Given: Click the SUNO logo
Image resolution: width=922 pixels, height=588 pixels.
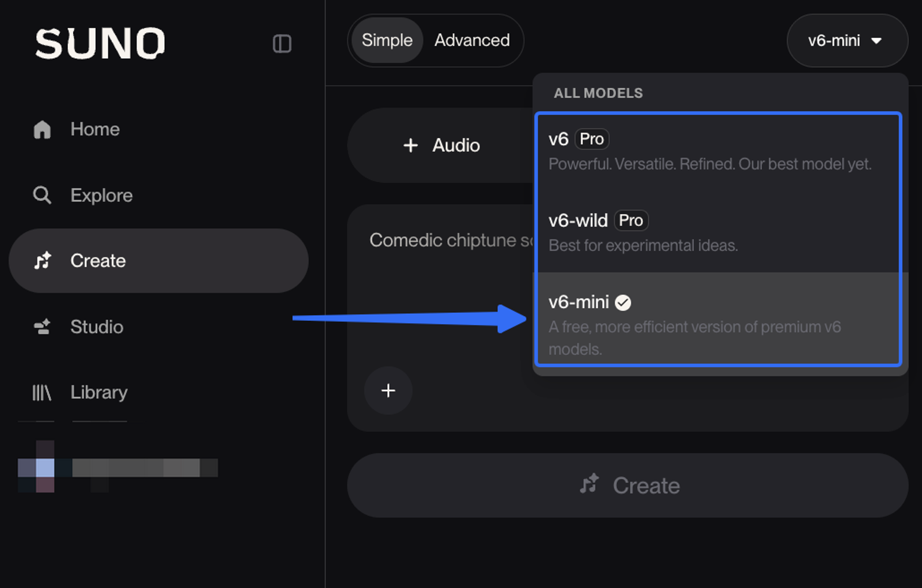Looking at the screenshot, I should coord(100,44).
